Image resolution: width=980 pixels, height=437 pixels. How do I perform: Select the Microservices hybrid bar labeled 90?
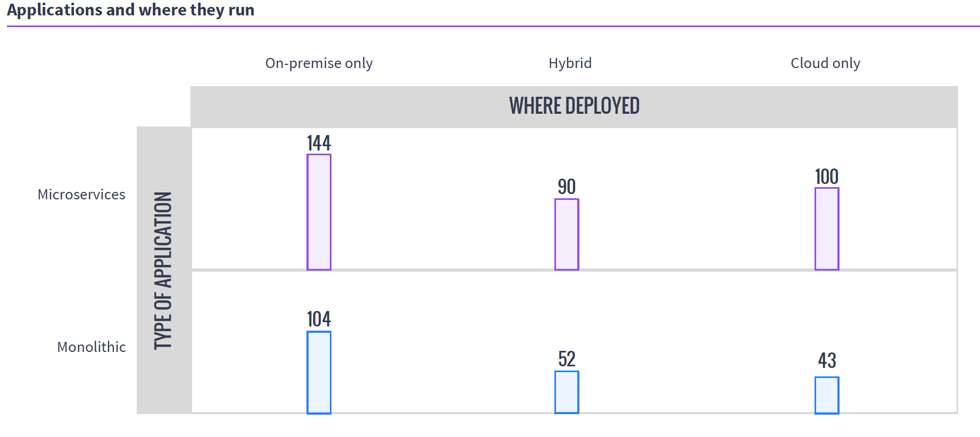click(x=567, y=234)
